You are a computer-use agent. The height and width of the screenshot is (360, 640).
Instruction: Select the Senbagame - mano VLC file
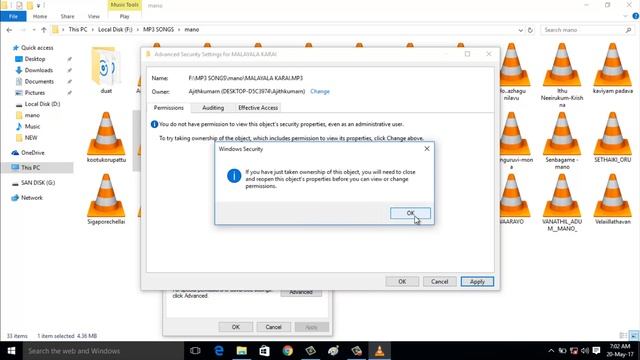point(562,140)
